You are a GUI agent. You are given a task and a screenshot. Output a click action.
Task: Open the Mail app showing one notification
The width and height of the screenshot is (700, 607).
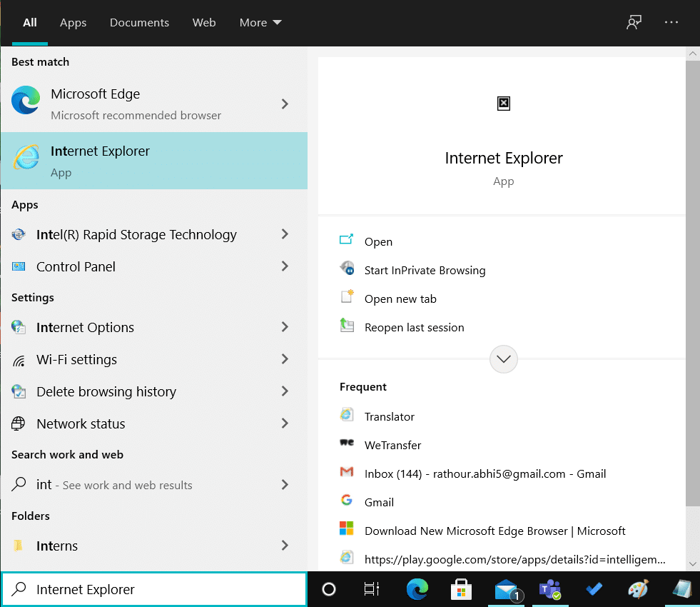tap(505, 589)
